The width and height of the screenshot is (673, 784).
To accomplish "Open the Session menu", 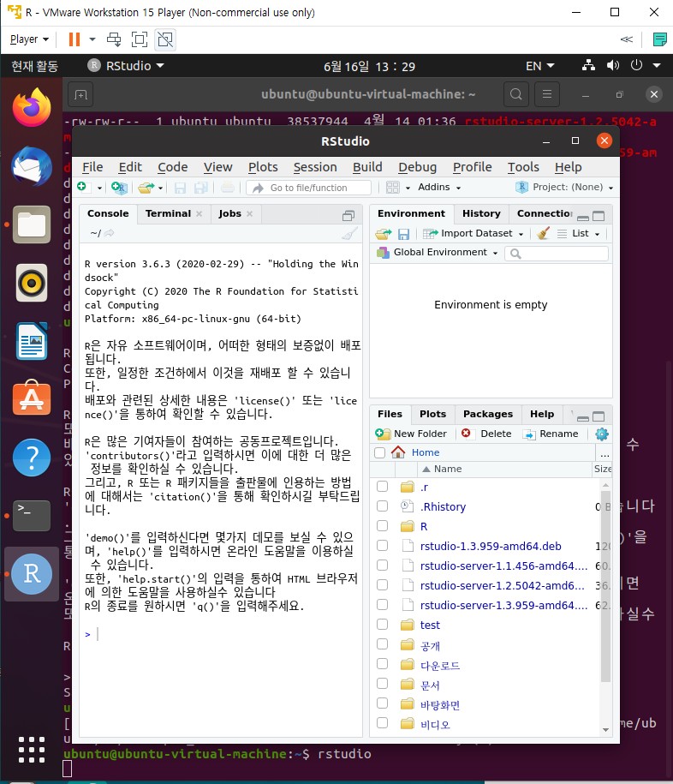I will tap(315, 167).
